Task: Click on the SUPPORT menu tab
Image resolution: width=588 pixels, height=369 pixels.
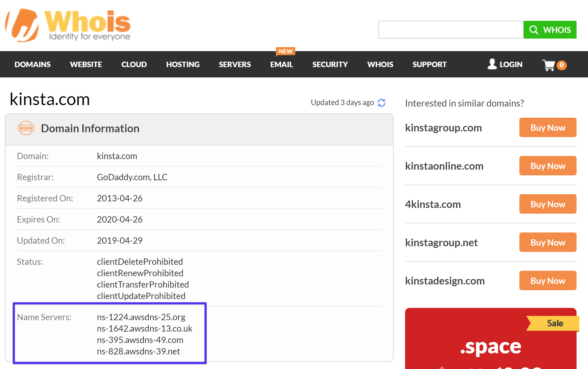Action: click(x=430, y=64)
